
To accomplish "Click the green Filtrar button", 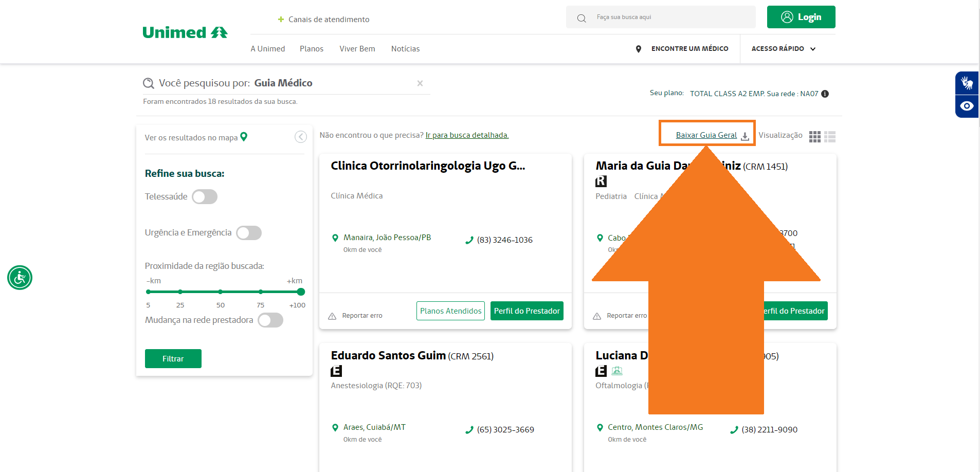I will (x=173, y=358).
